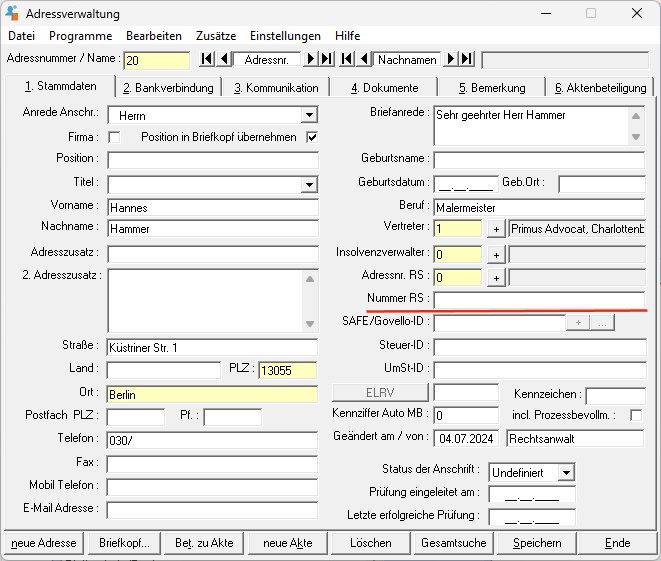This screenshot has width=661, height=561.
Task: Open the Datei menu
Action: (21, 36)
